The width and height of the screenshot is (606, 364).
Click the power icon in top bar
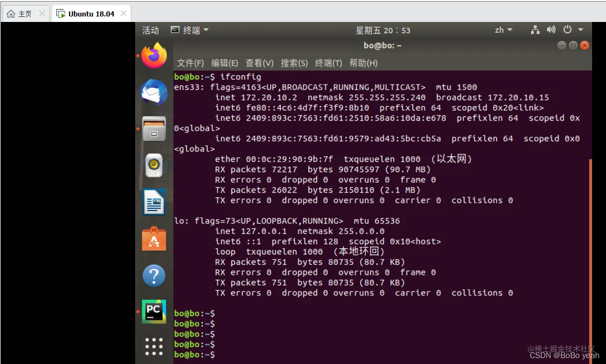[x=568, y=30]
